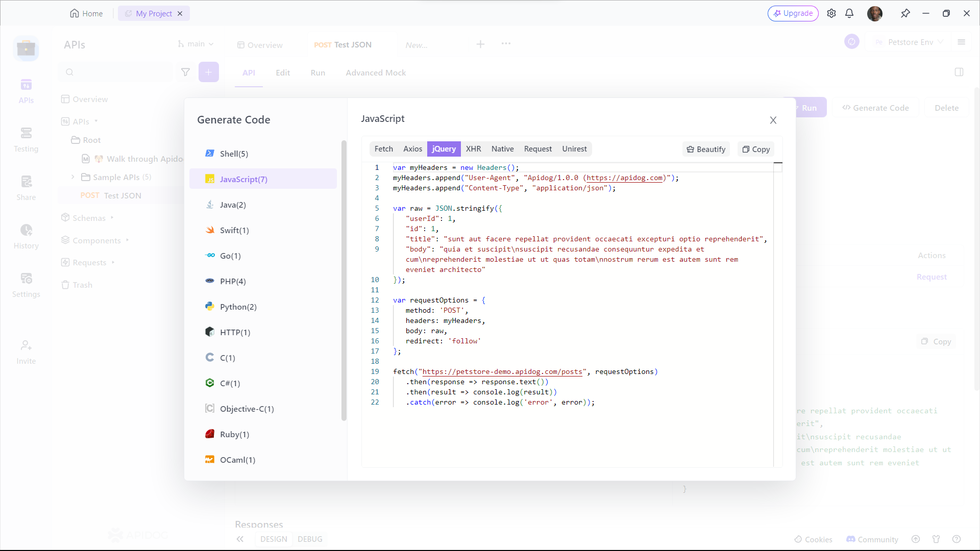Open Settings sidebar section
Viewport: 980px width, 551px height.
(26, 285)
